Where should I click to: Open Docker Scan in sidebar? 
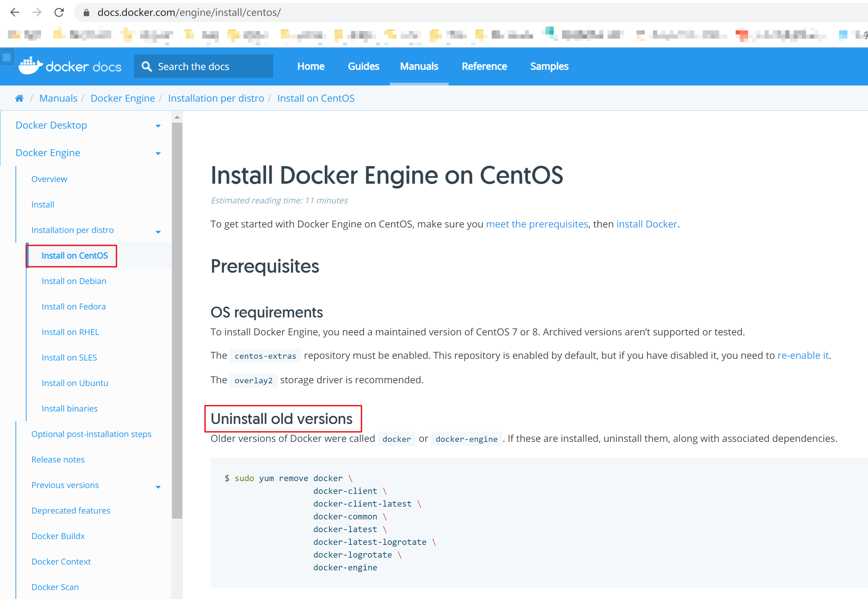tap(55, 587)
